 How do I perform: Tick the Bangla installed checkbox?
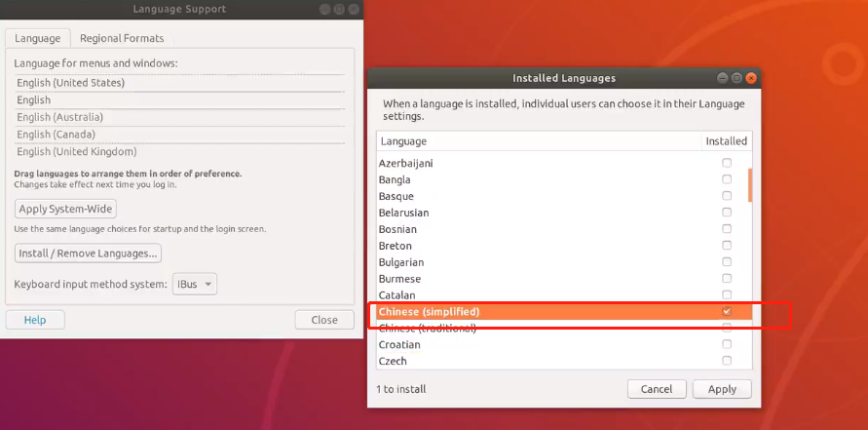tap(727, 179)
